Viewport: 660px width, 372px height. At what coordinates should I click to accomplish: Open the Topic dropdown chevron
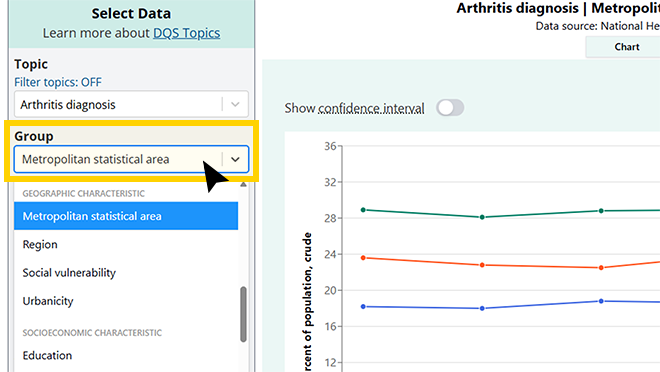235,104
